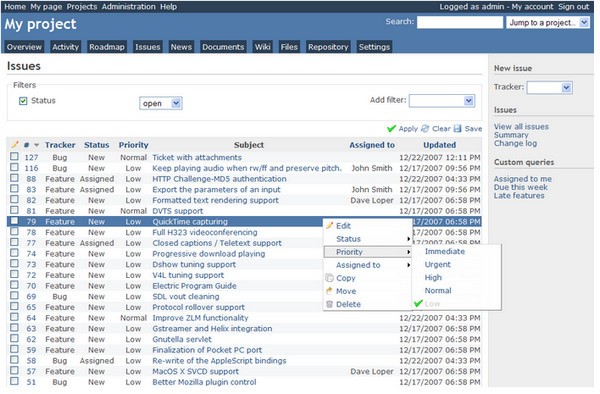The image size is (600, 394).
Task: Open the Repository tab
Action: (x=328, y=47)
